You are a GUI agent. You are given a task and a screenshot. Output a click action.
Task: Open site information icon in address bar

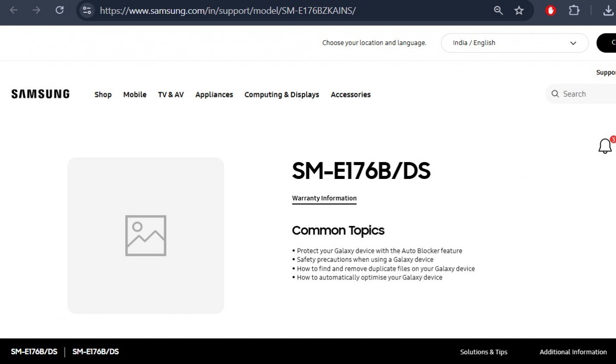point(87,10)
